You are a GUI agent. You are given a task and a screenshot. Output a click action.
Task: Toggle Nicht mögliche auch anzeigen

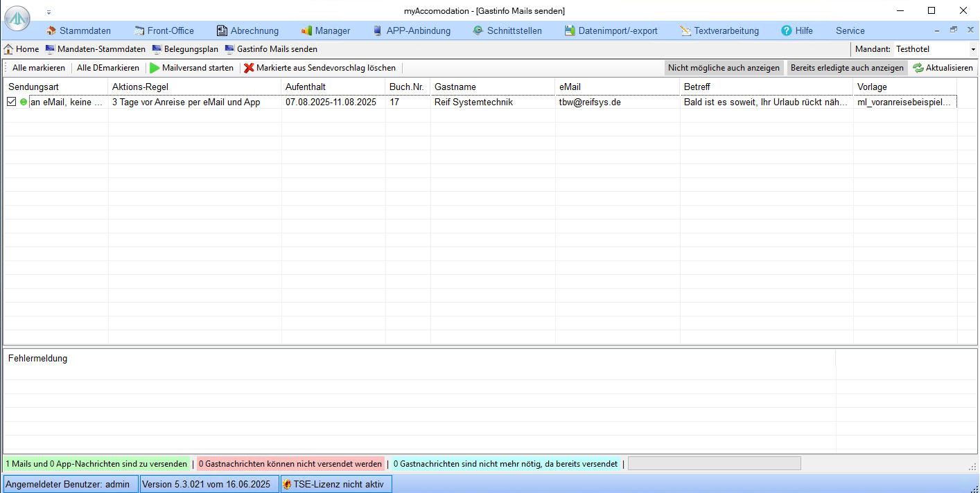724,68
